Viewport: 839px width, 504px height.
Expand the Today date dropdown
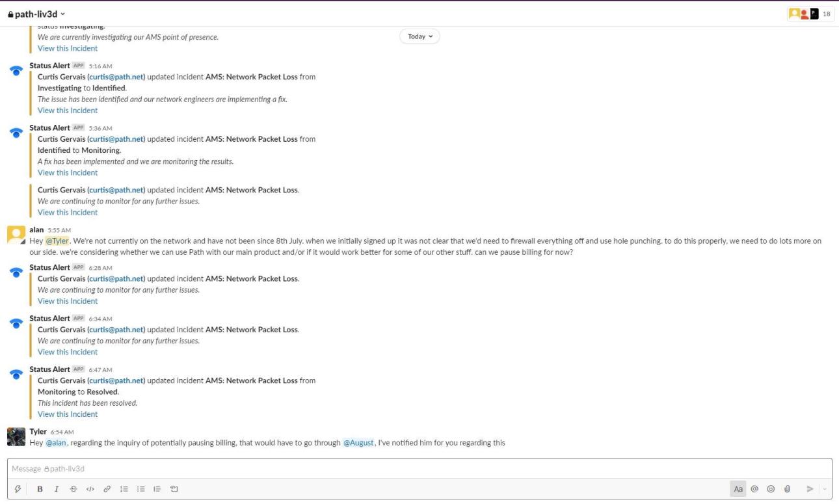(x=419, y=37)
